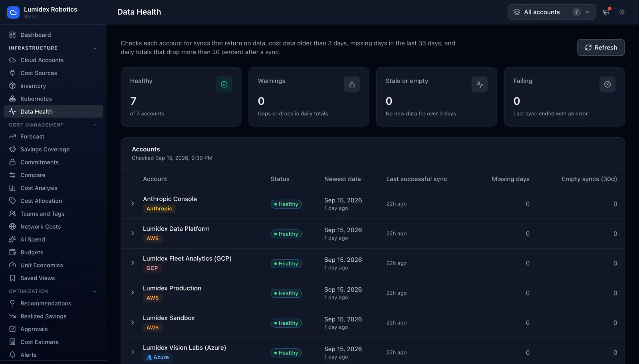Expand the Lumidex Vision Labs (Azure) row

133,352
